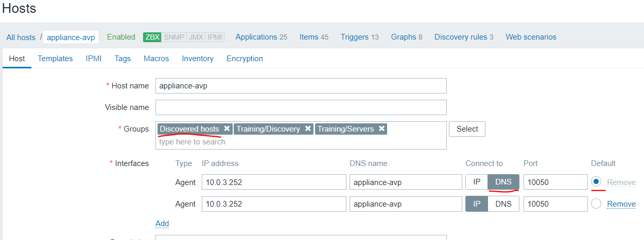Image resolution: width=644 pixels, height=240 pixels.
Task: Select first interface as default
Action: 597,182
